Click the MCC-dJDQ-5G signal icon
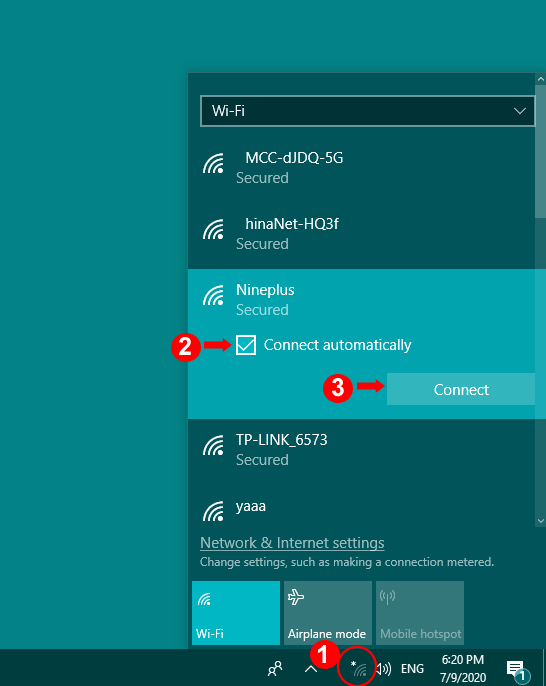This screenshot has height=686, width=546. tap(214, 164)
